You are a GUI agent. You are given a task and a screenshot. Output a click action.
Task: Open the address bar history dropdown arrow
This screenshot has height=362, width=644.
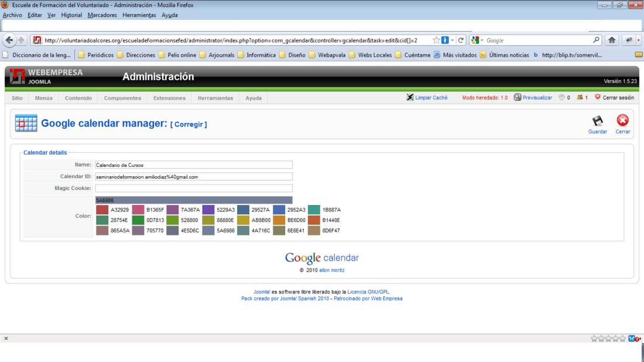452,40
